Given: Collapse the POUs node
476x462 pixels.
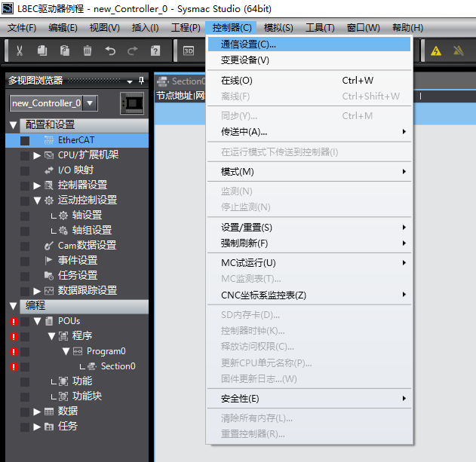Looking at the screenshot, I should [x=37, y=321].
